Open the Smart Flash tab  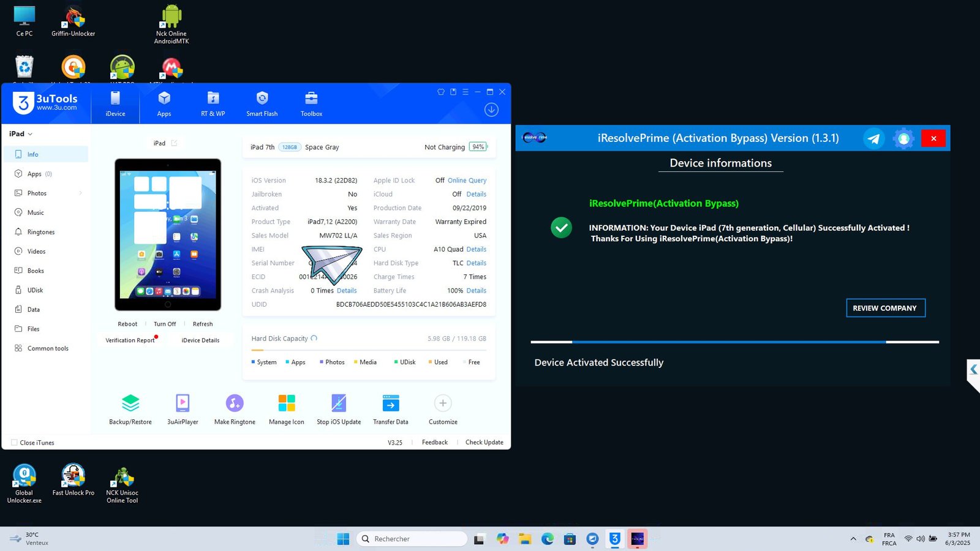262,104
